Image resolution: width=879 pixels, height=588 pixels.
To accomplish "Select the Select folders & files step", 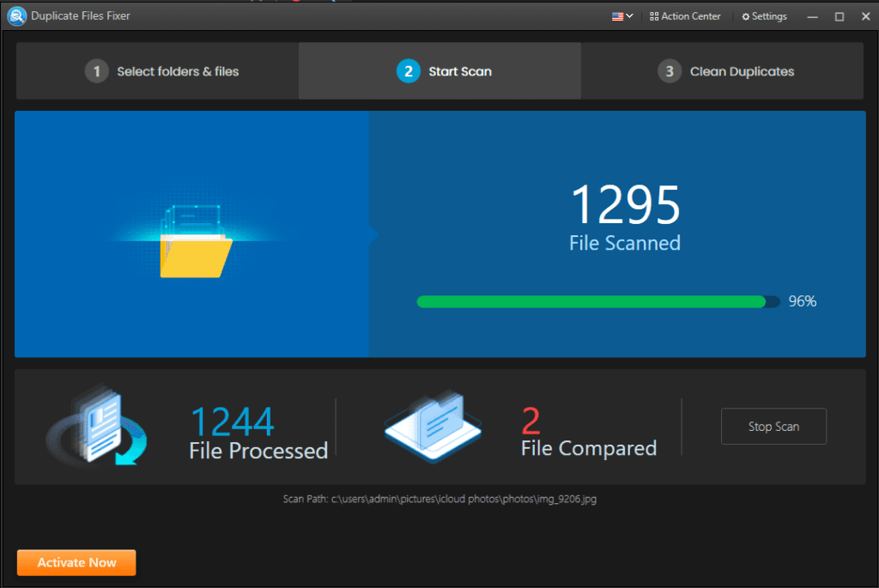I will click(161, 71).
